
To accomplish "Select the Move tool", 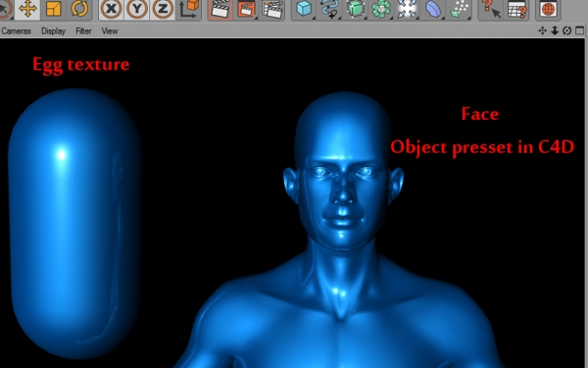I will (x=27, y=8).
